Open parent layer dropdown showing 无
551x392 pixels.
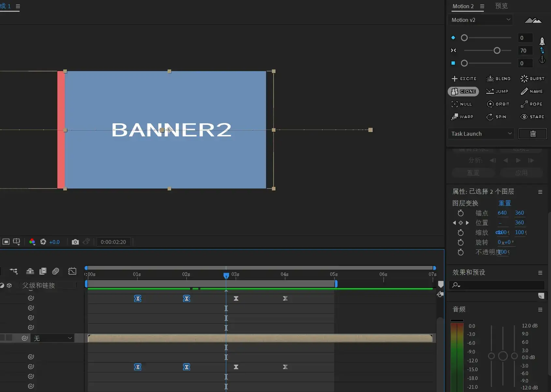53,338
